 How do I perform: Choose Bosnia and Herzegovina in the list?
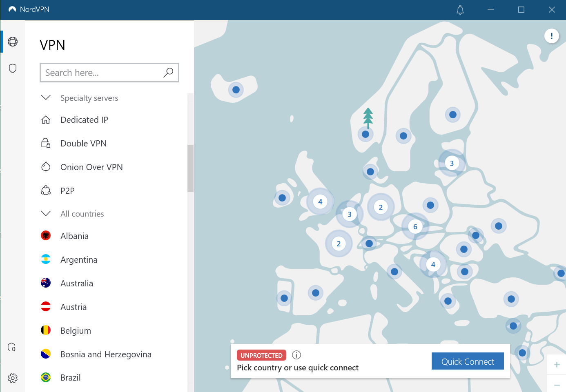tap(106, 354)
